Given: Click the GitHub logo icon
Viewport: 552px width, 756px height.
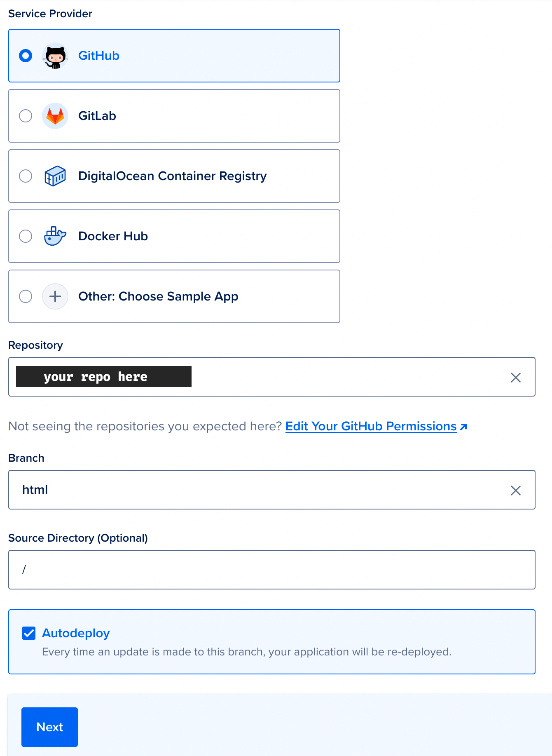Looking at the screenshot, I should [x=55, y=56].
